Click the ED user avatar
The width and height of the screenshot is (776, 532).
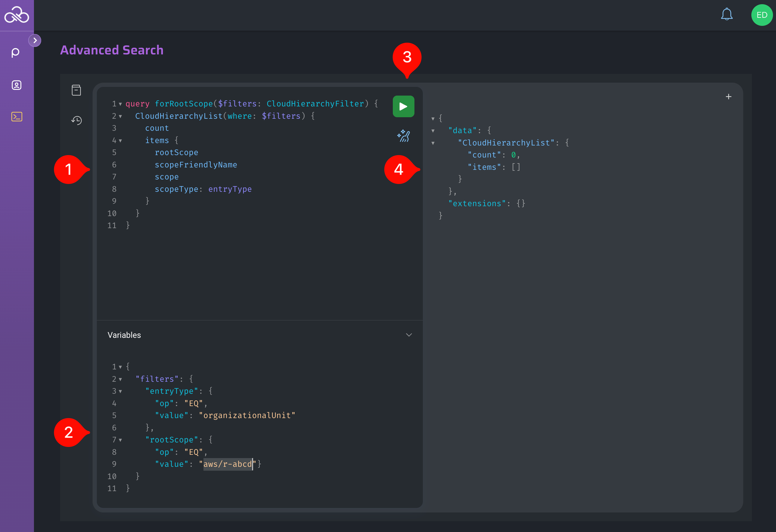762,15
